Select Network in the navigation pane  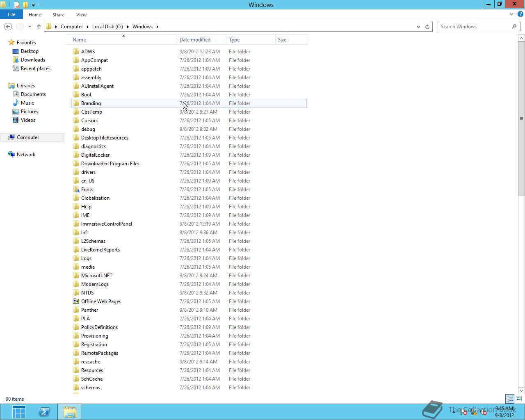click(26, 155)
